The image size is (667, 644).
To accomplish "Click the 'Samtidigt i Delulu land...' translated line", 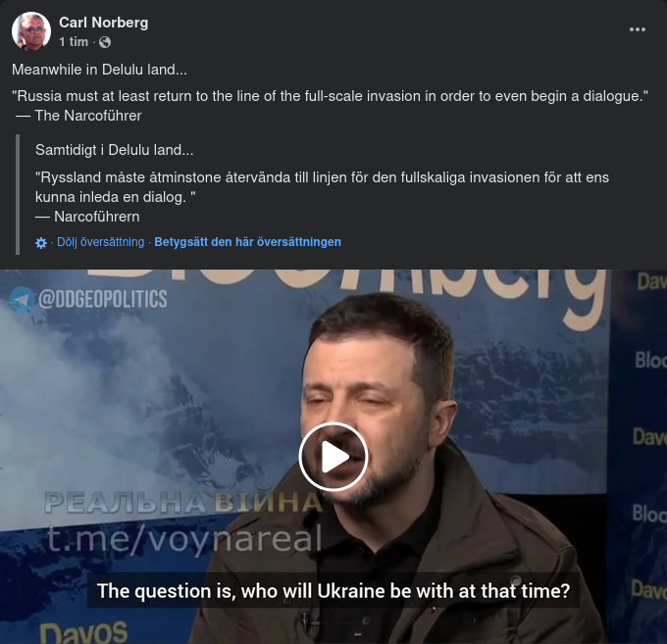I will (114, 150).
